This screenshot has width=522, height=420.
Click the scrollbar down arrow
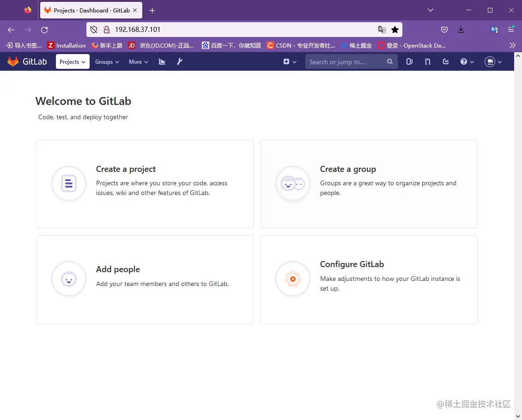pyautogui.click(x=518, y=416)
